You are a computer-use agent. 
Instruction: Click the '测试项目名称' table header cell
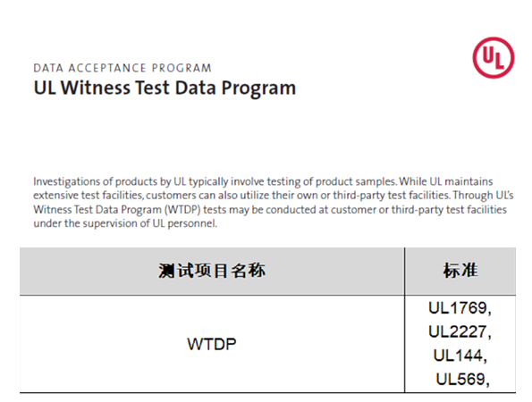click(212, 272)
